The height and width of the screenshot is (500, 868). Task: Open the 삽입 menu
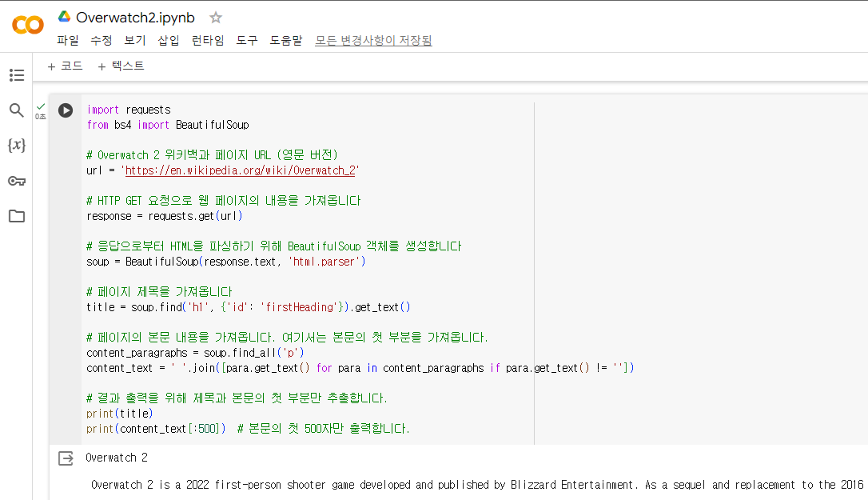[x=169, y=41]
